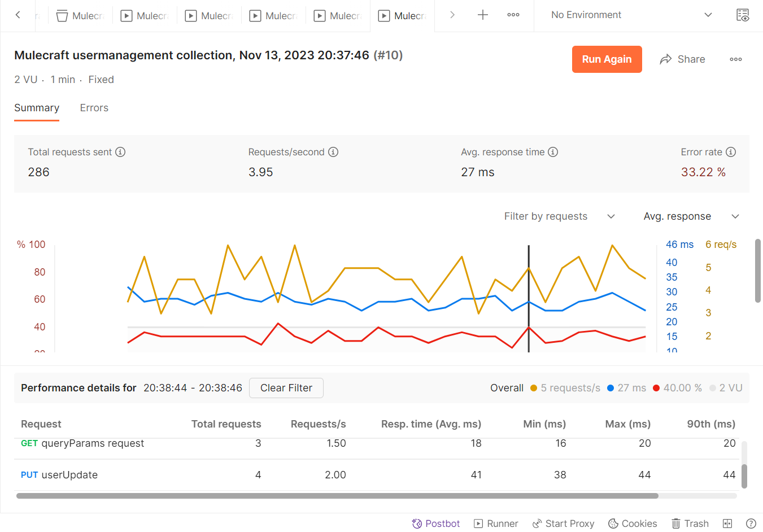Click the tab overflow ellipsis icon

[x=513, y=15]
